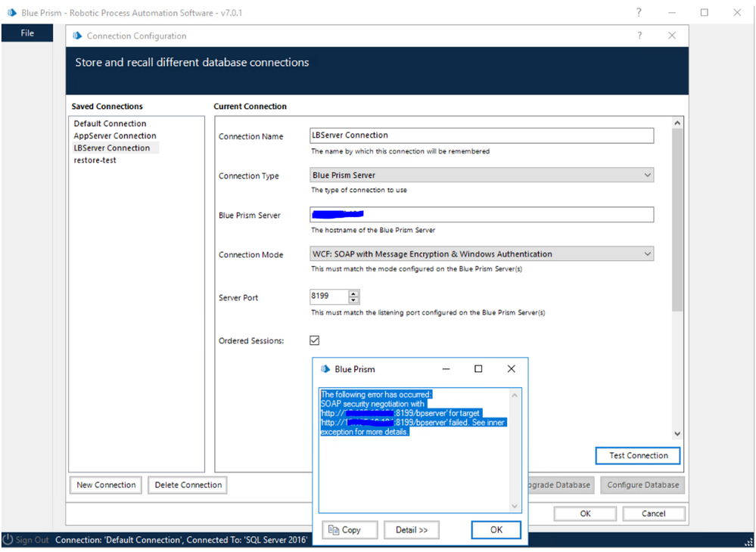
Task: Select restore-test saved connection
Action: click(95, 160)
